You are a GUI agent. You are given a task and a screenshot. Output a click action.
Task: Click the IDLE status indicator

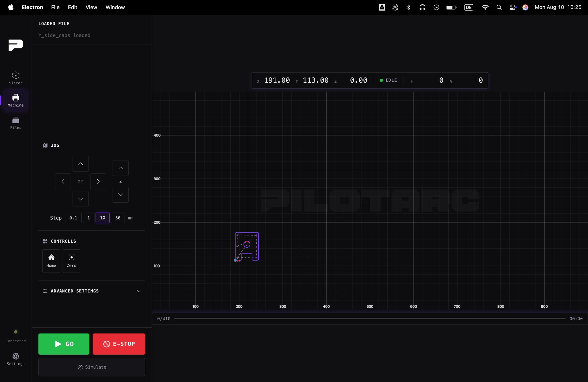click(x=388, y=81)
